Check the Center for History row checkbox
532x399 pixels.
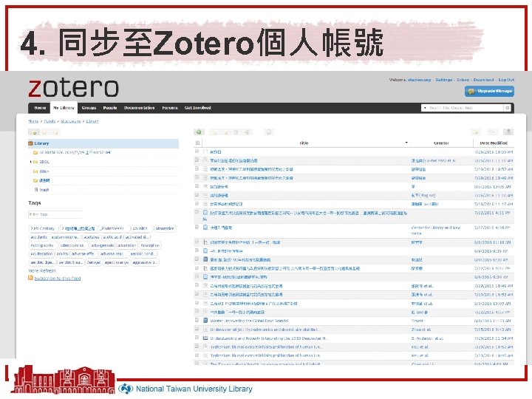point(197,227)
